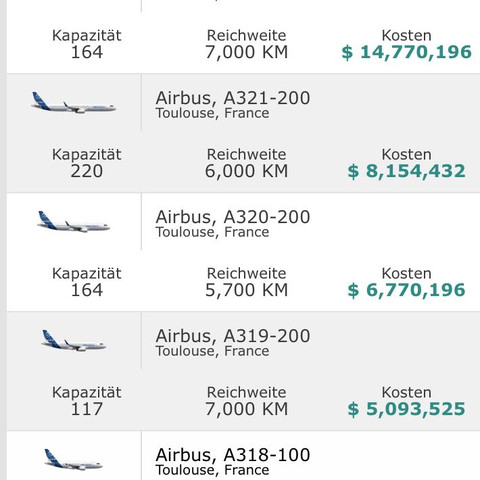Image resolution: width=480 pixels, height=480 pixels.
Task: Click Toulouse, France under A321-200
Action: pos(212,113)
